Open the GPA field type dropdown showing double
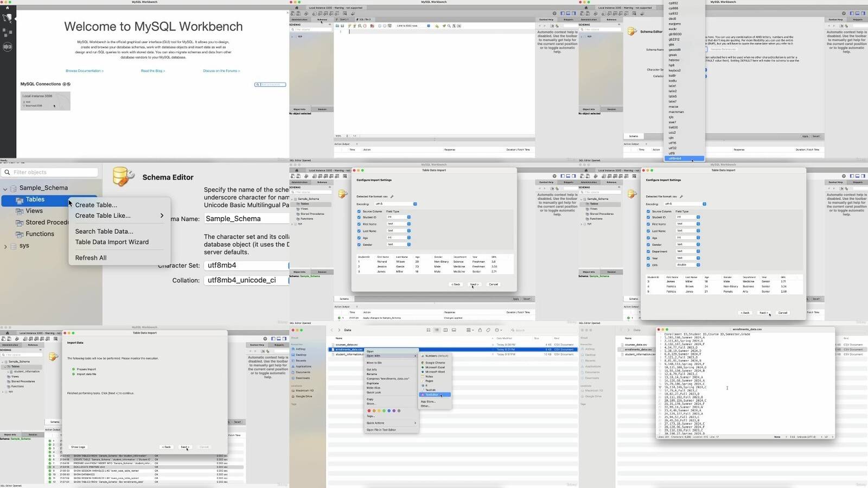This screenshot has width=868, height=488. (x=688, y=265)
